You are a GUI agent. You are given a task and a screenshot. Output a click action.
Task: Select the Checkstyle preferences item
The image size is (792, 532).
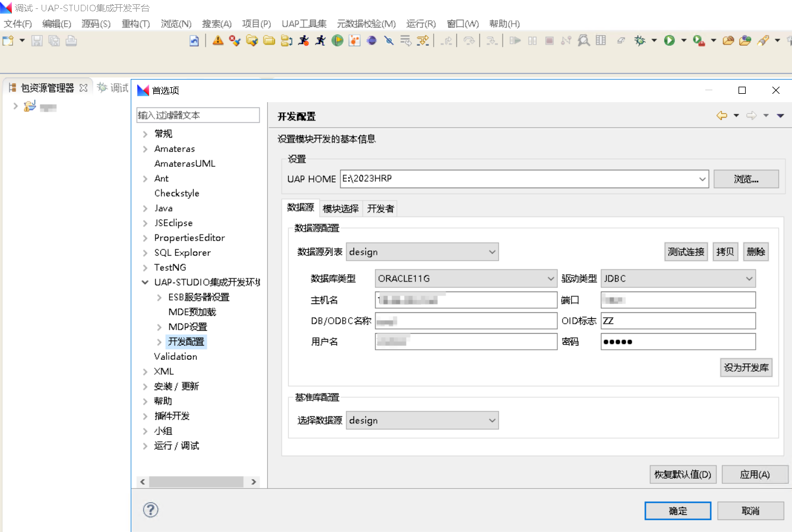point(176,194)
